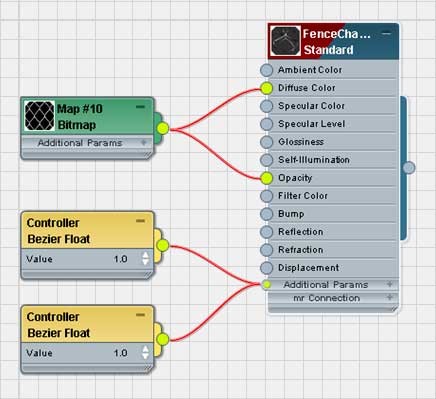Click the FenceChain Standard material output socket
Image resolution: width=436 pixels, height=399 pixels.
pyautogui.click(x=409, y=168)
